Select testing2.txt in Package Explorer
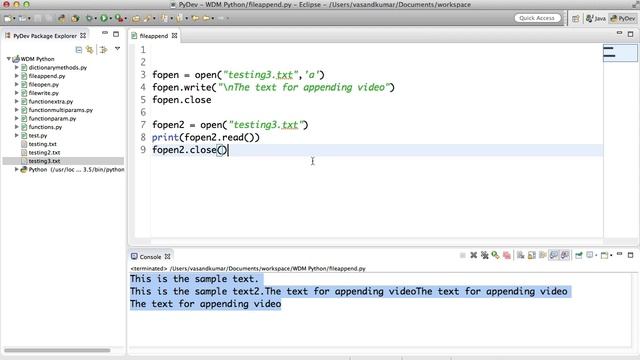Image resolution: width=640 pixels, height=360 pixels. (x=44, y=153)
